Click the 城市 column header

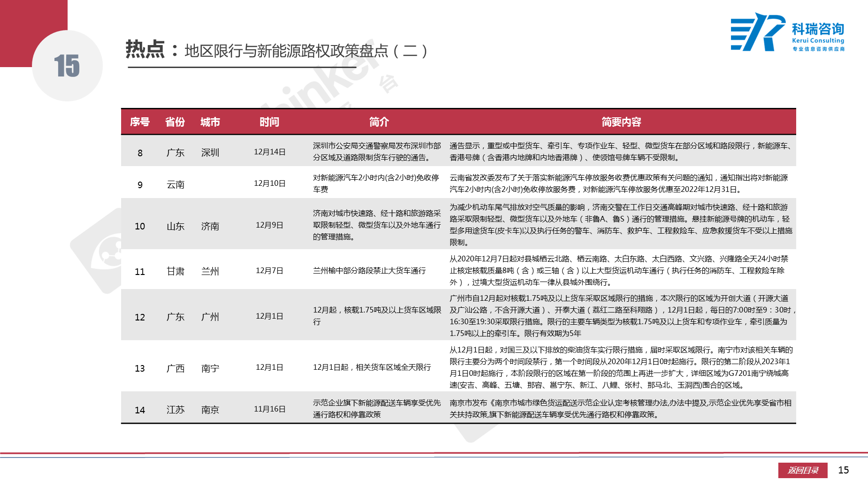(x=210, y=122)
